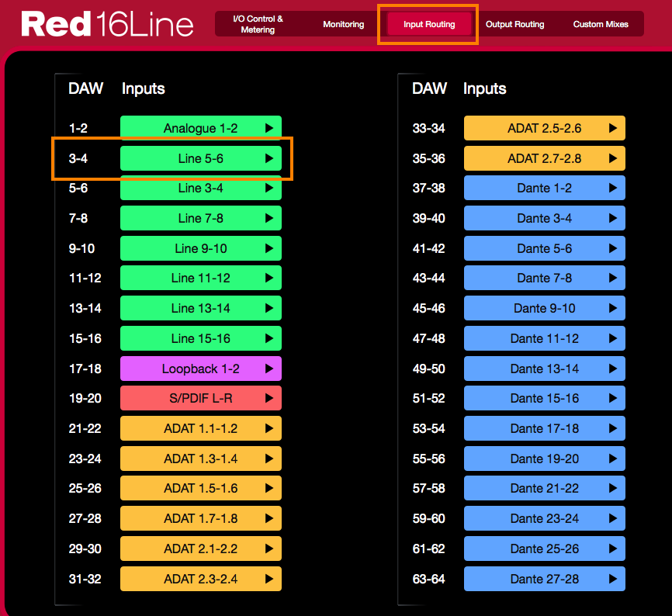Click the DAW channel label 1-2

pyautogui.click(x=78, y=128)
